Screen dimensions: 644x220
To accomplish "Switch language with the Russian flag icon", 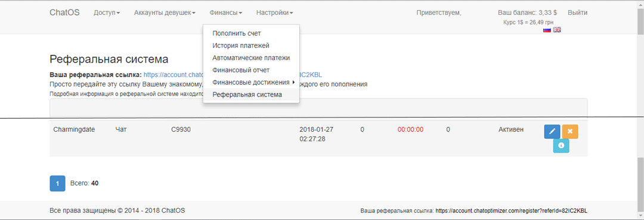I will pos(547,30).
